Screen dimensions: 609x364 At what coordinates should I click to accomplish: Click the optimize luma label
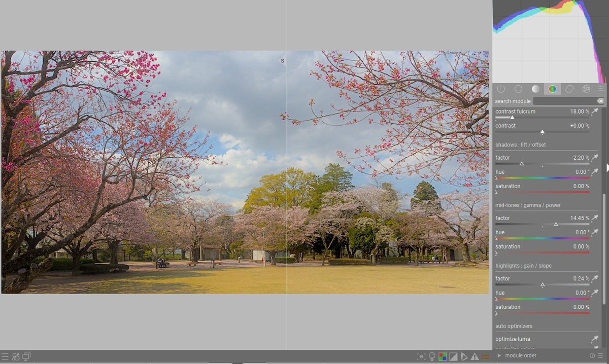[x=513, y=339]
